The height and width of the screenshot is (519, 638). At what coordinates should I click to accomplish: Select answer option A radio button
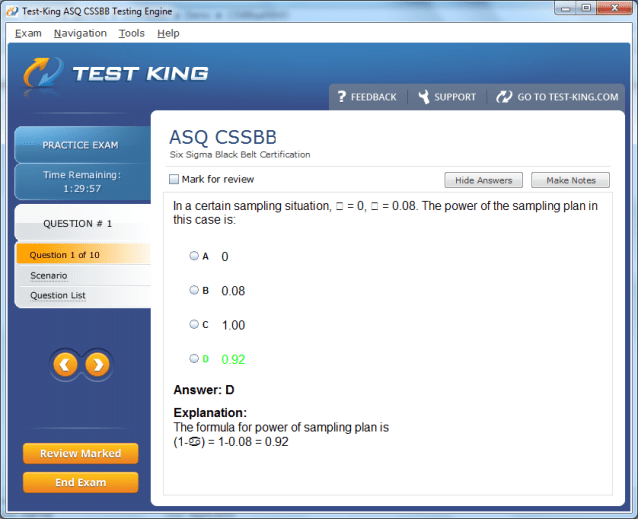click(x=194, y=255)
